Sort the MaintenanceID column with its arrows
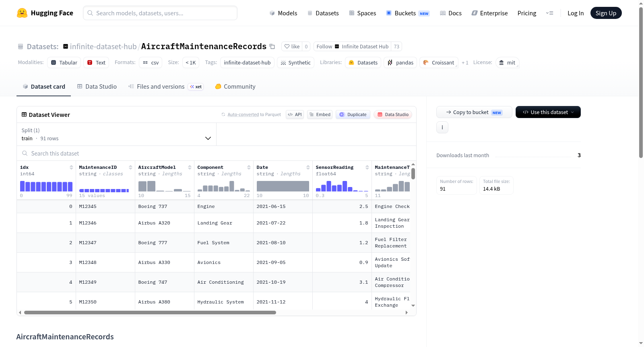Image resolution: width=644 pixels, height=347 pixels. point(130,167)
